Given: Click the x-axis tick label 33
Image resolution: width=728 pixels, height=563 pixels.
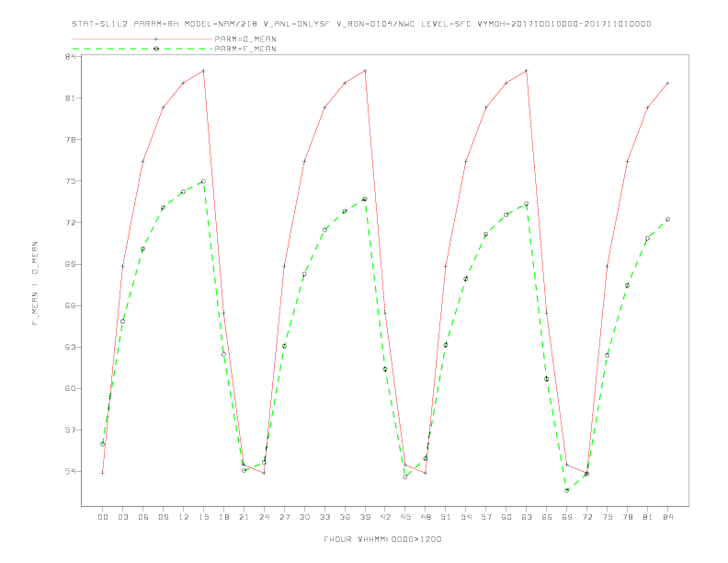Looking at the screenshot, I should click(324, 517).
